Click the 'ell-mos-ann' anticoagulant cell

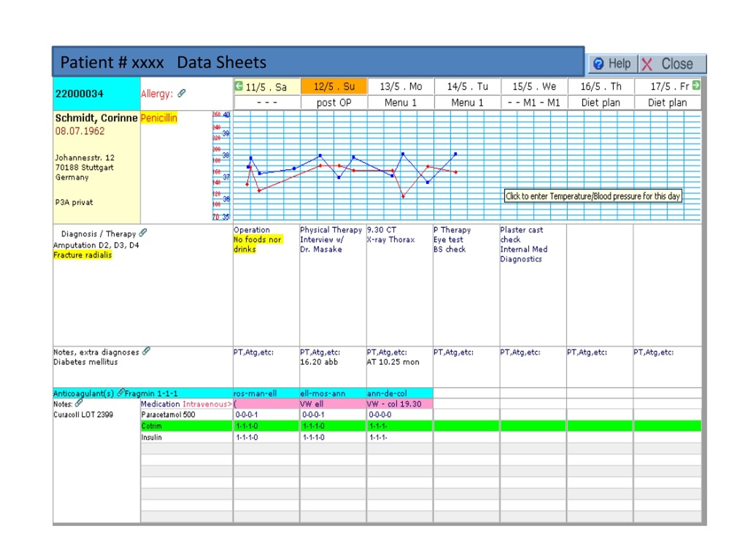point(333,393)
